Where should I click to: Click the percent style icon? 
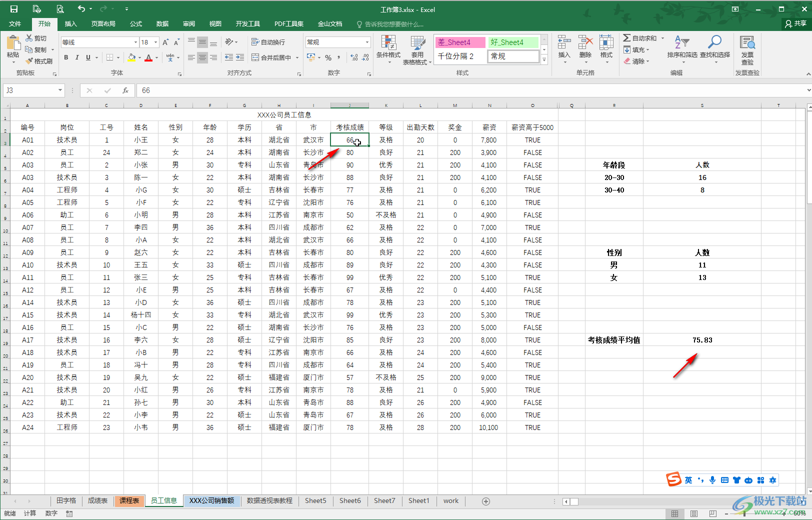point(328,58)
